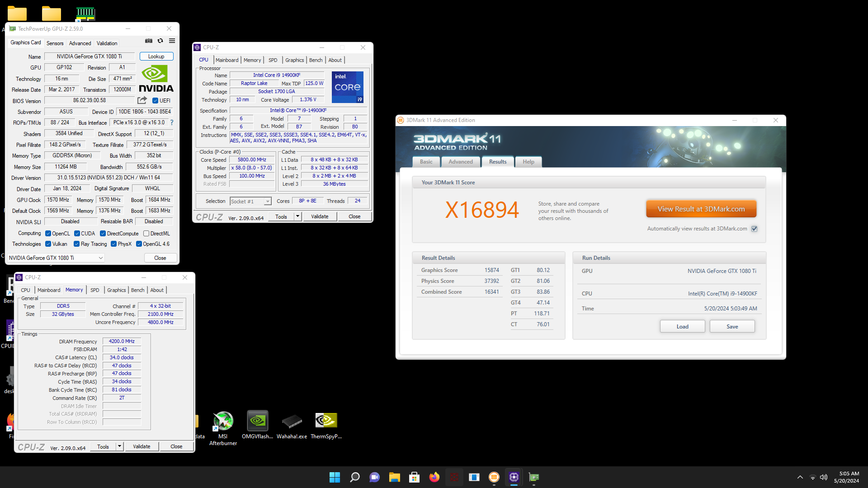Viewport: 868px width, 488px height.
Task: Open Firefox from taskbar
Action: pyautogui.click(x=434, y=477)
